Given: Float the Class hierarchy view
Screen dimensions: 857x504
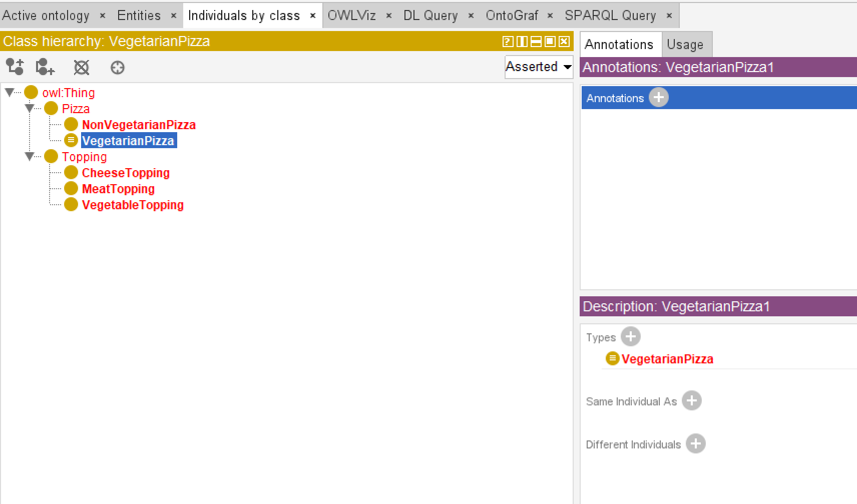Looking at the screenshot, I should 550,42.
